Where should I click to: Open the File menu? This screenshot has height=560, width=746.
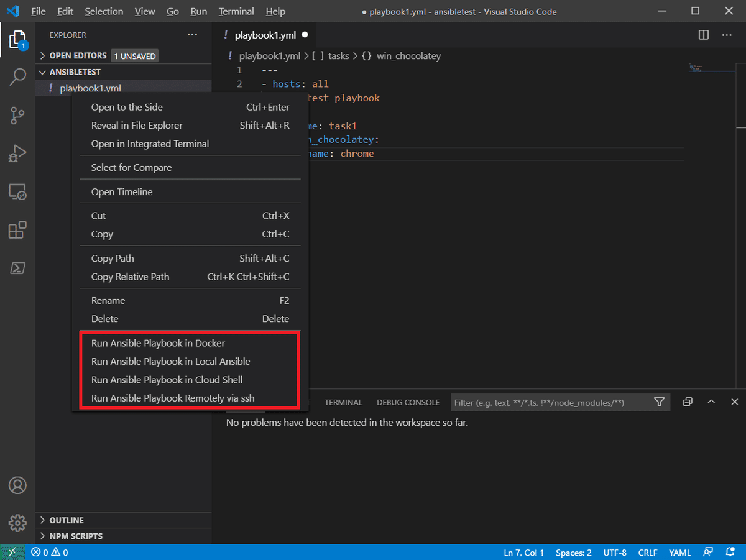38,11
